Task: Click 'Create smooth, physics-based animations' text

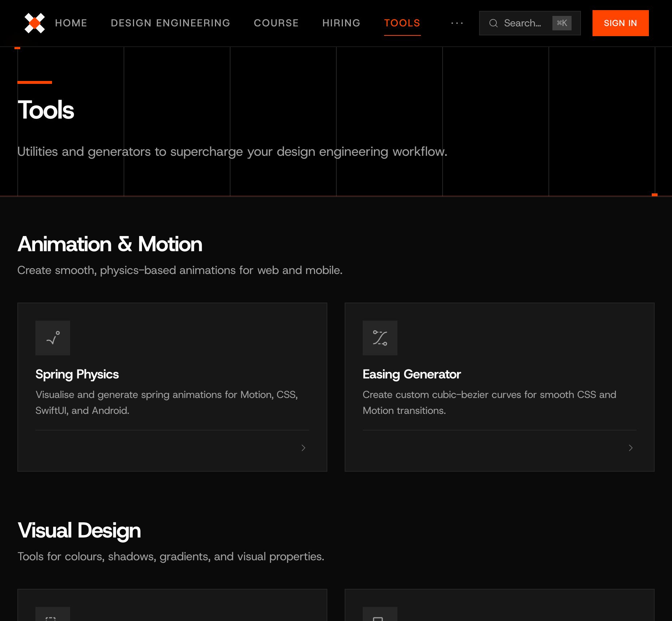Action: point(180,270)
